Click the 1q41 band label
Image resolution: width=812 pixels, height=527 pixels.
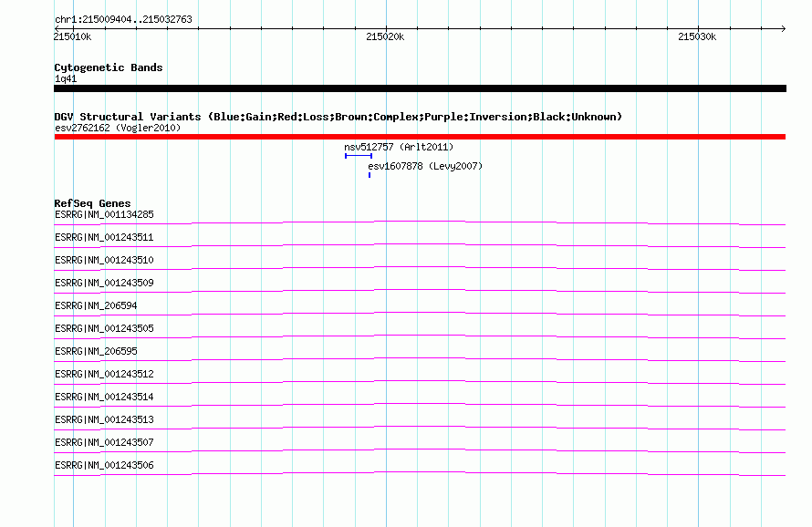tap(66, 78)
